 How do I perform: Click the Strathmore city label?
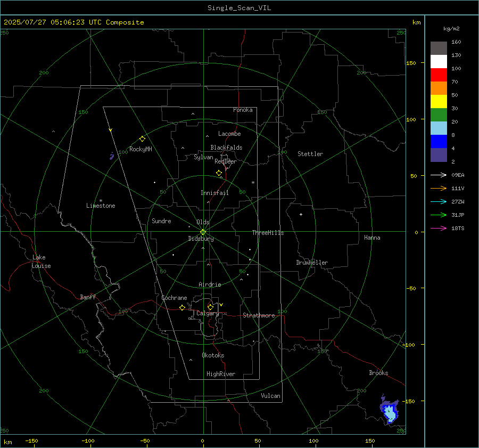[x=259, y=315]
